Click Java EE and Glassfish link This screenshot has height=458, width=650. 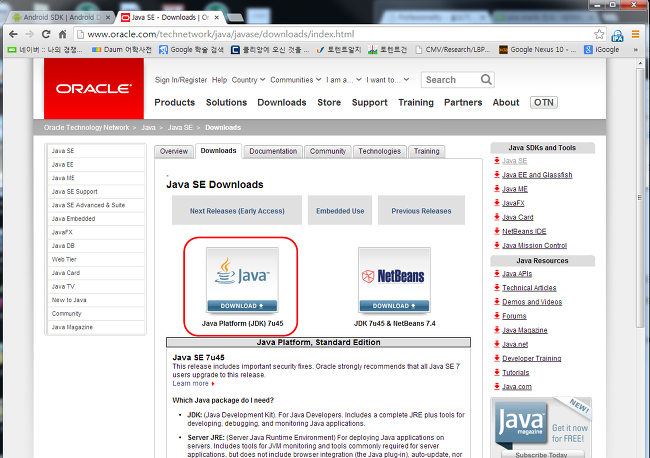(x=537, y=175)
